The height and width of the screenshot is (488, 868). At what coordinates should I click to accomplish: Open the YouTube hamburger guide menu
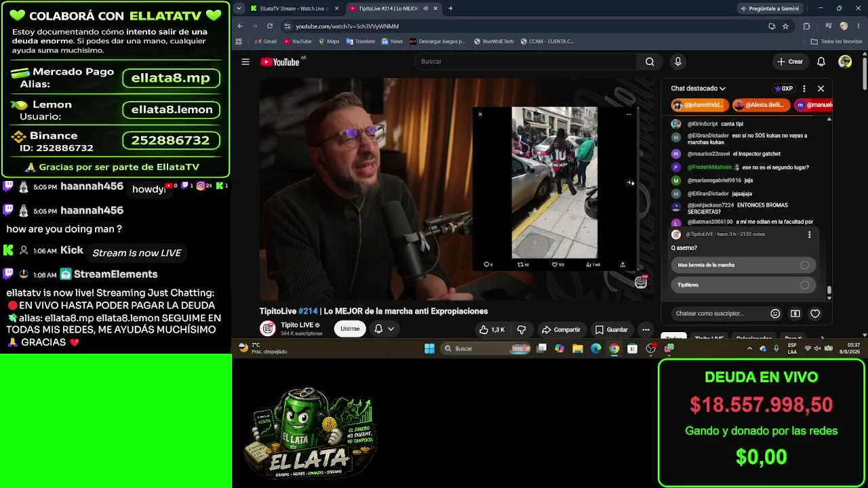(245, 62)
